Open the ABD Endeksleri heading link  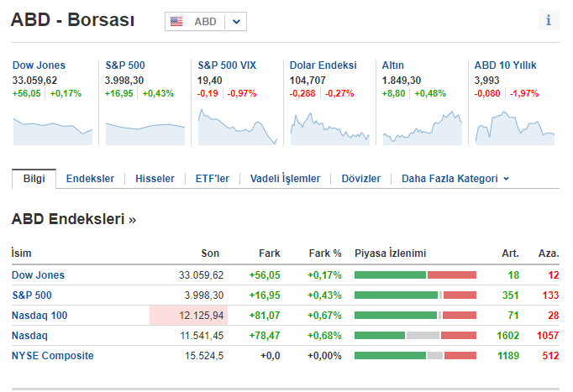74,220
